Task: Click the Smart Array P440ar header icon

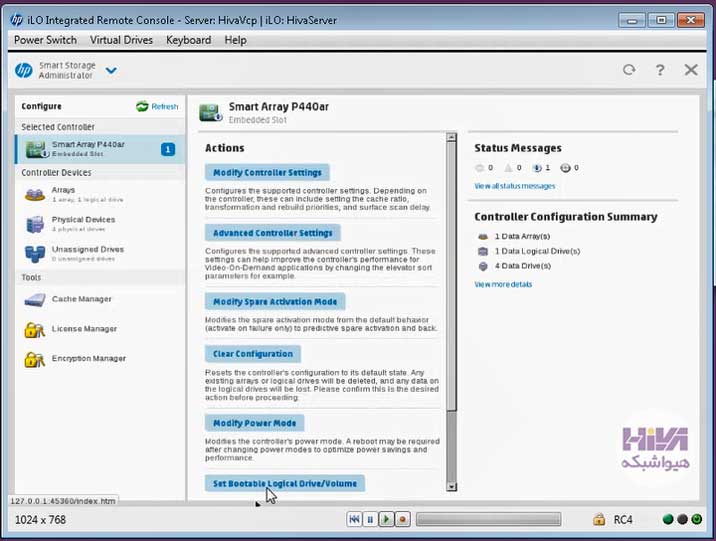Action: (211, 112)
